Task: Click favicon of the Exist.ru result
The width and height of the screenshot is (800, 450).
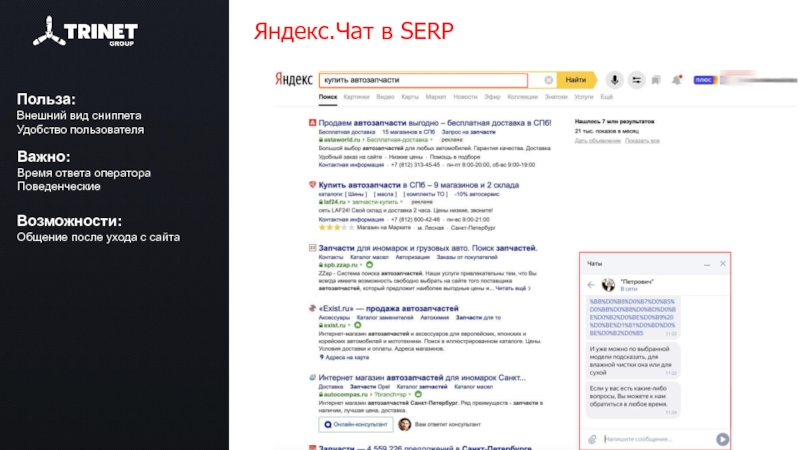Action: click(x=312, y=308)
